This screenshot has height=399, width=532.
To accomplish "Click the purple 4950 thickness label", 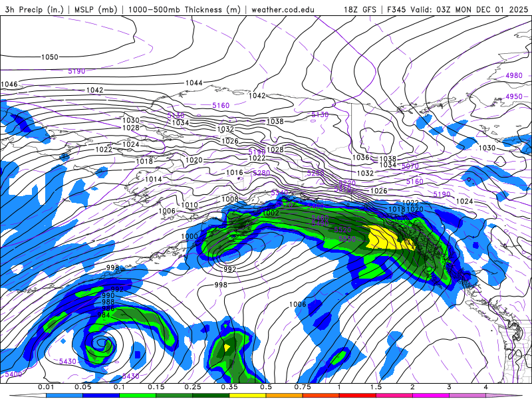I will 514,96.
